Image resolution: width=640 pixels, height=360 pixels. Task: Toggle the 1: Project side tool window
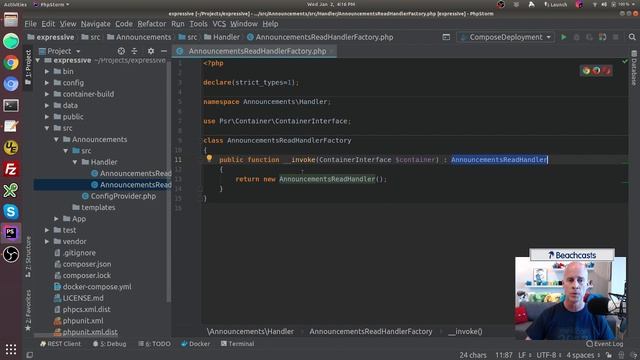(28, 67)
